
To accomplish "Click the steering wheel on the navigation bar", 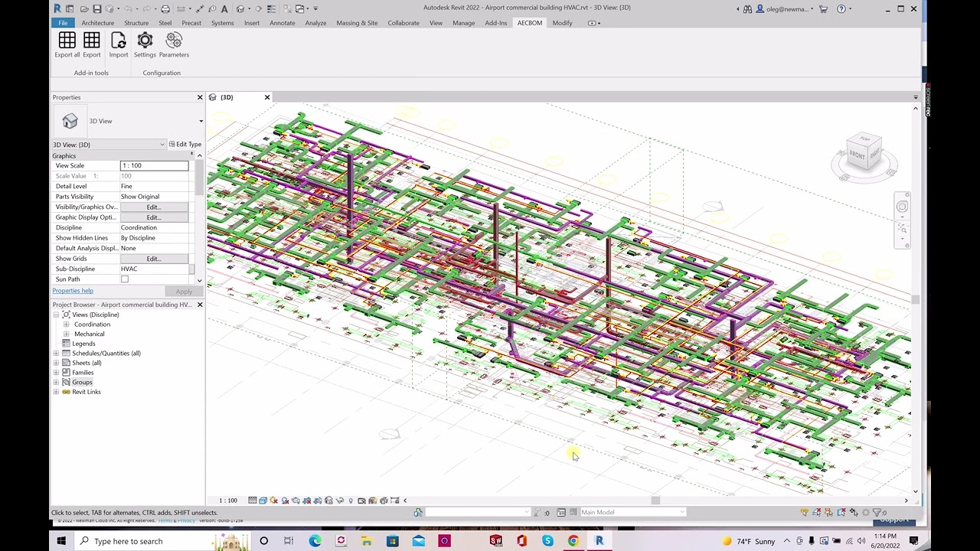I will [902, 207].
